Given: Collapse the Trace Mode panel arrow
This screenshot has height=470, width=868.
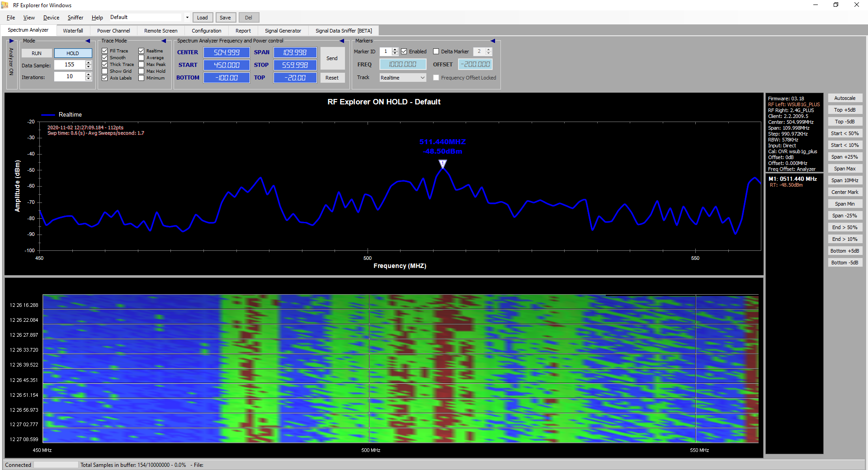Looking at the screenshot, I should point(164,41).
